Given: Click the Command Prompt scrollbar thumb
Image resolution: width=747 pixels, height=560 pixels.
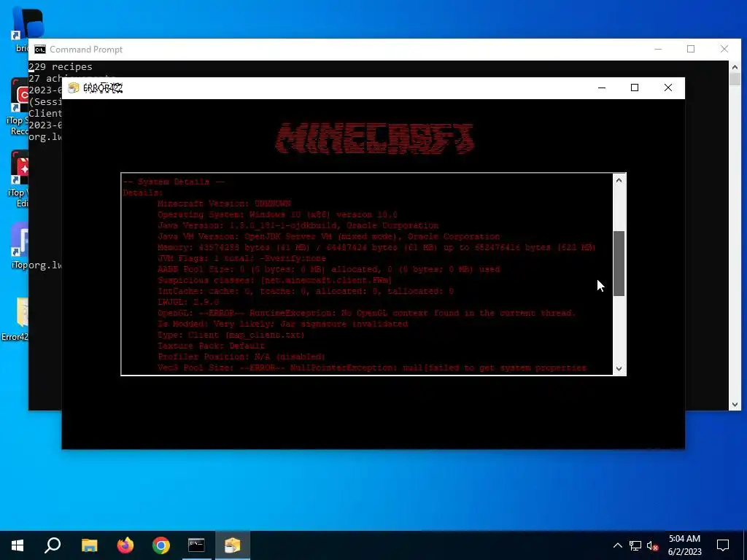Looking at the screenshot, I should pos(735,79).
